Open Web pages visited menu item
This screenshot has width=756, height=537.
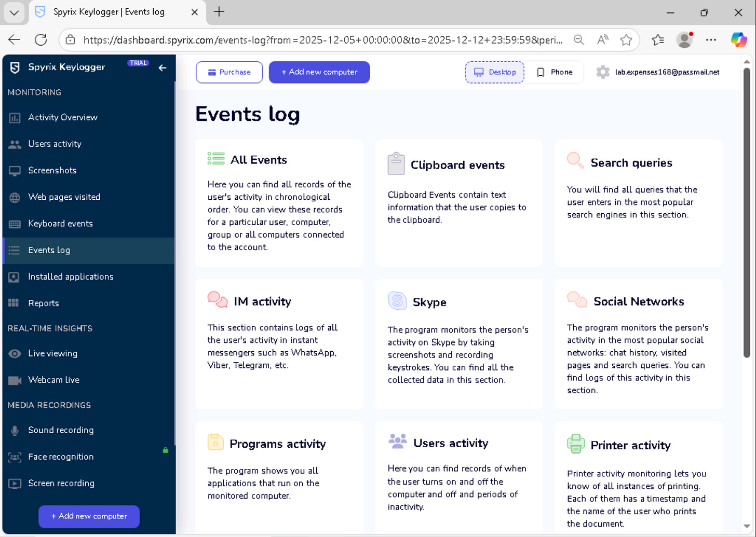point(64,197)
